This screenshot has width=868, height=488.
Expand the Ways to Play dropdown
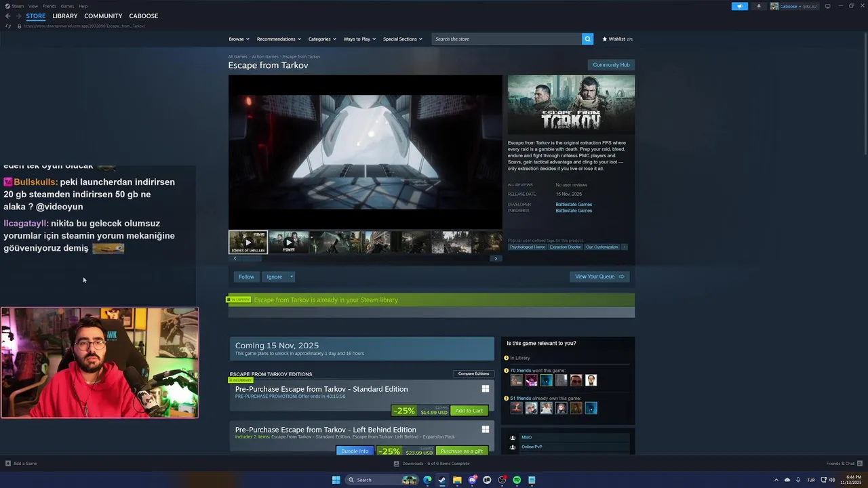point(360,39)
